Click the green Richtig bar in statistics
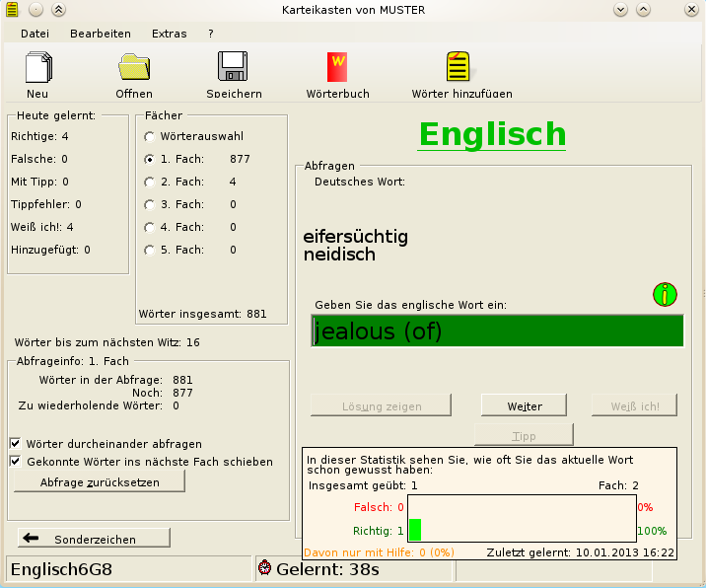Screen dimensions: 706x588 point(415,530)
